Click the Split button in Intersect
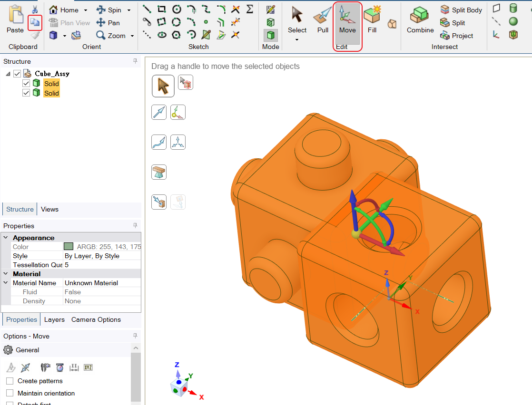This screenshot has height=405, width=532. tap(453, 23)
